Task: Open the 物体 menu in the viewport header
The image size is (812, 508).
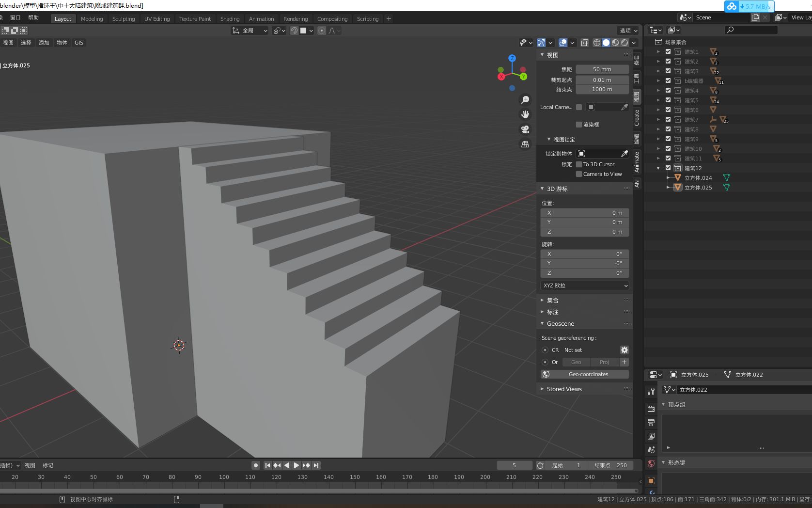Action: (x=62, y=43)
